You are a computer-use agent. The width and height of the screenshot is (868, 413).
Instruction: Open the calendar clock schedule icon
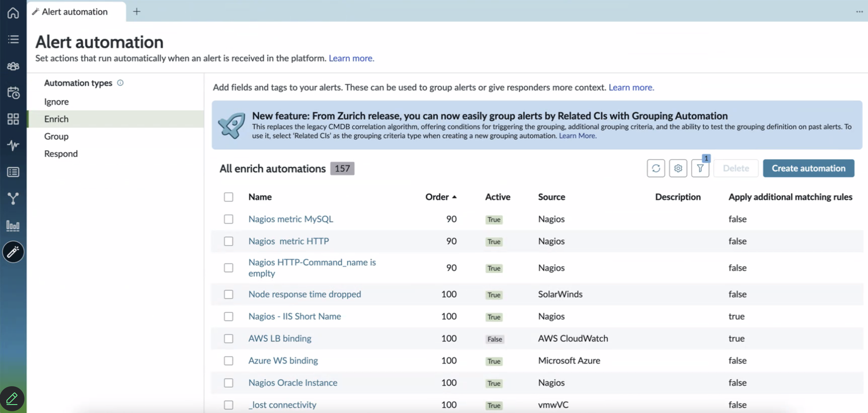pyautogui.click(x=13, y=93)
